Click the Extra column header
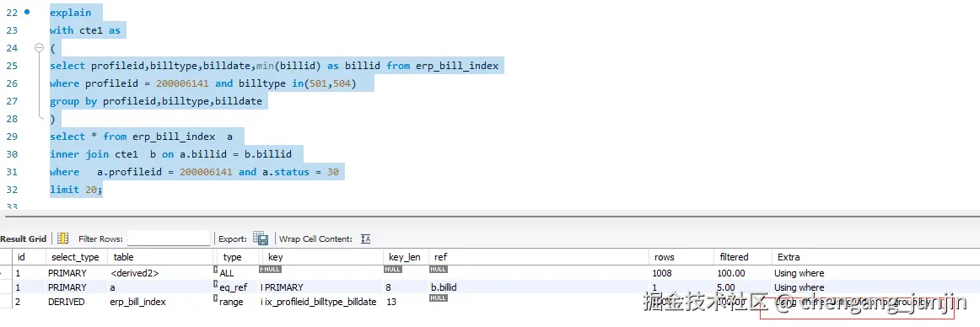The image size is (980, 327). (788, 257)
